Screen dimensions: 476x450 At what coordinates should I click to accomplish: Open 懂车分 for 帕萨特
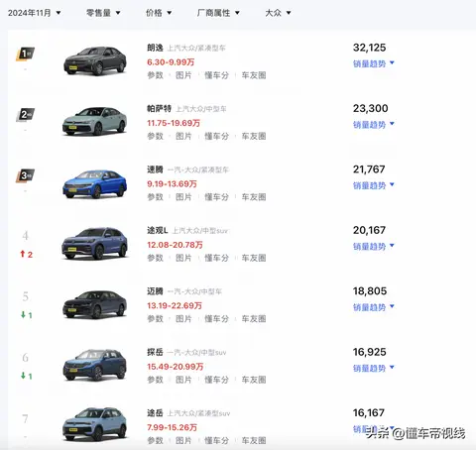[x=216, y=136]
